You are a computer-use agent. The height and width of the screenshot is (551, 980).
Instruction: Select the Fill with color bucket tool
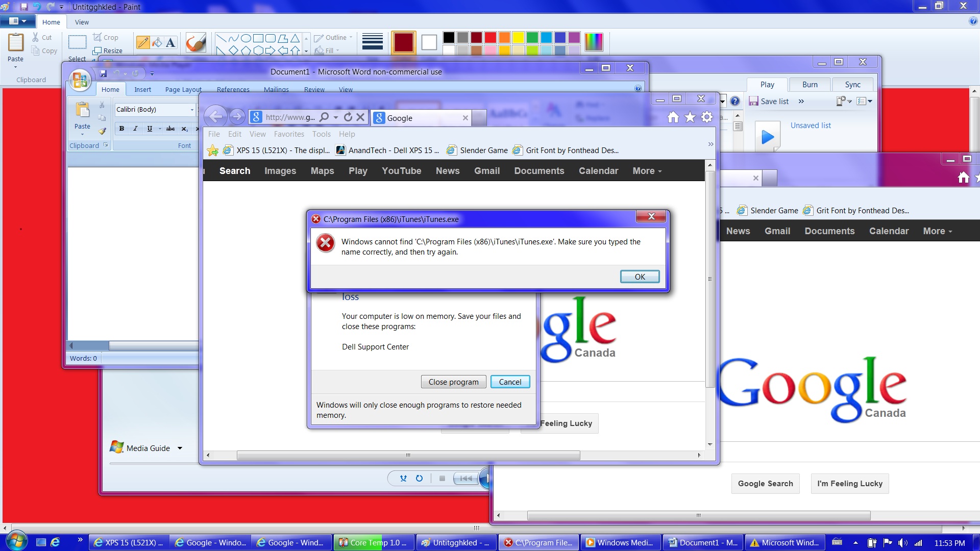pyautogui.click(x=157, y=43)
